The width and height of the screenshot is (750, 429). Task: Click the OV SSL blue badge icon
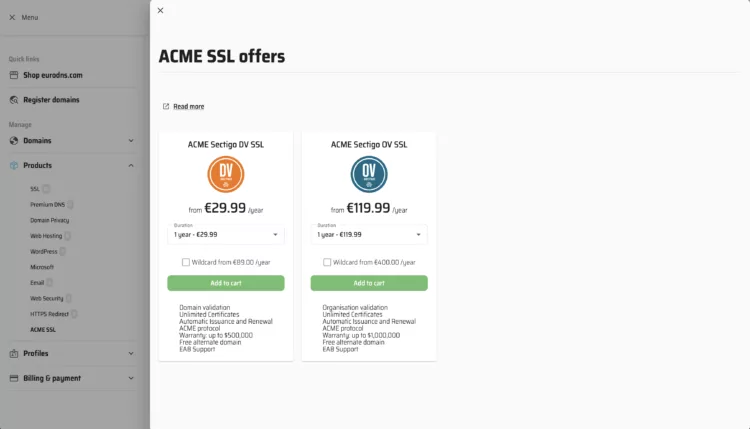pos(369,174)
